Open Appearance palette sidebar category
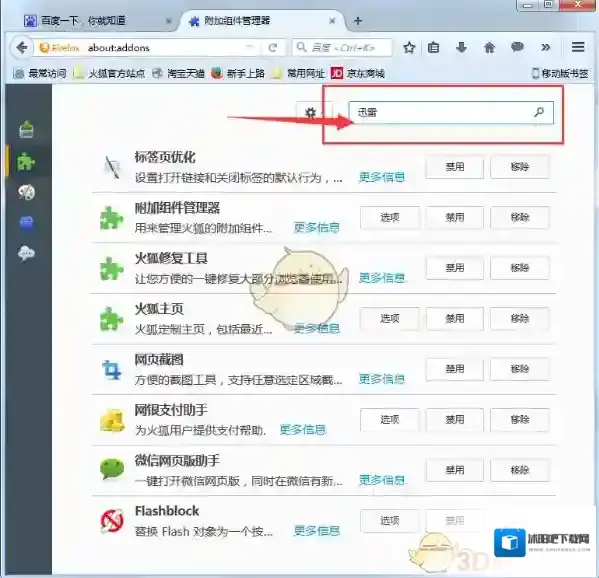The image size is (599, 578). click(26, 192)
